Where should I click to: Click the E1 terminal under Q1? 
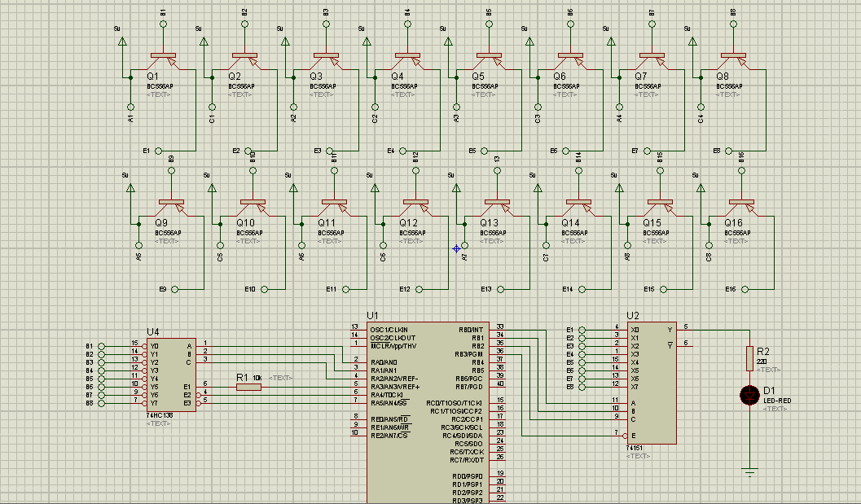tap(159, 151)
